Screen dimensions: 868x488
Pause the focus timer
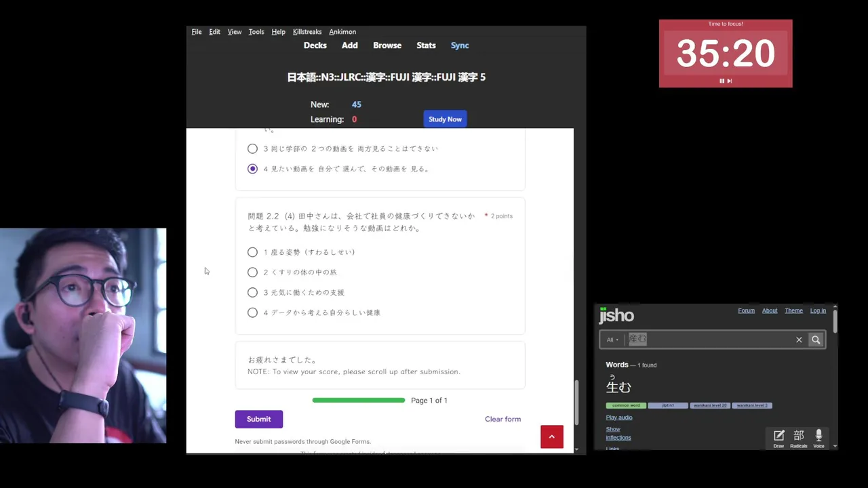(722, 81)
